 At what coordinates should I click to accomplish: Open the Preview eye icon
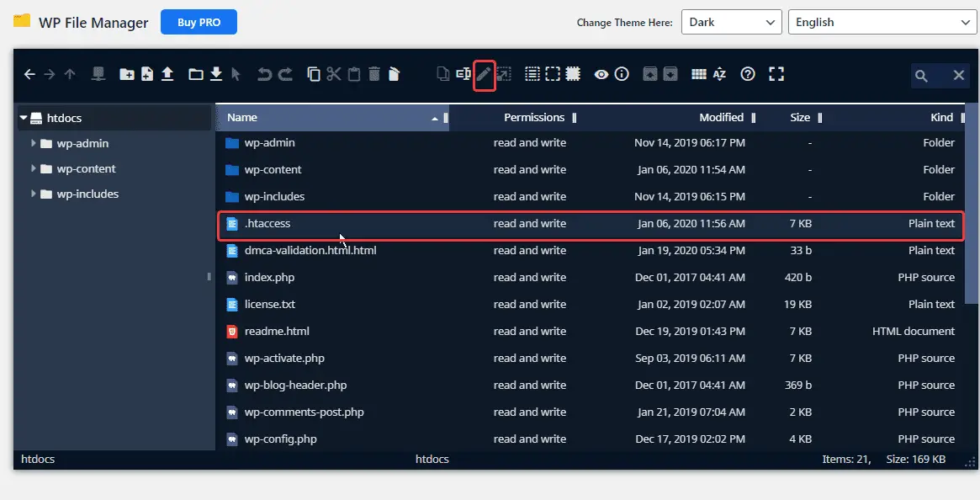[601, 74]
